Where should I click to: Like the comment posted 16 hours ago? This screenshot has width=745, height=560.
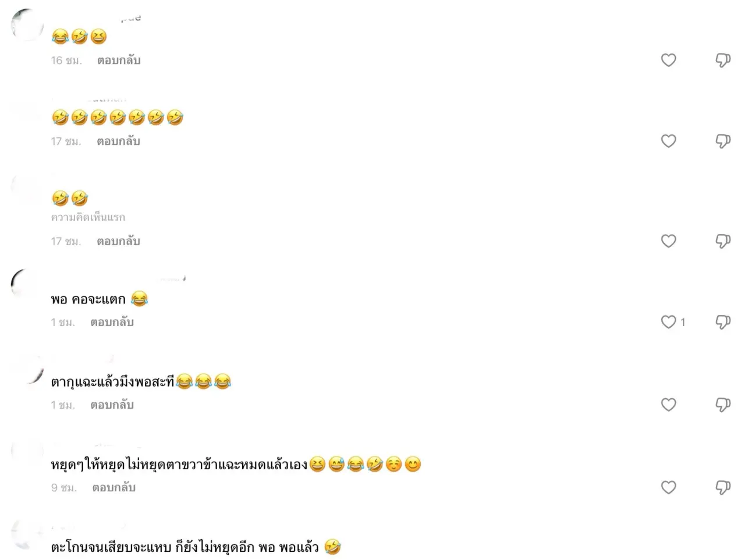click(668, 60)
